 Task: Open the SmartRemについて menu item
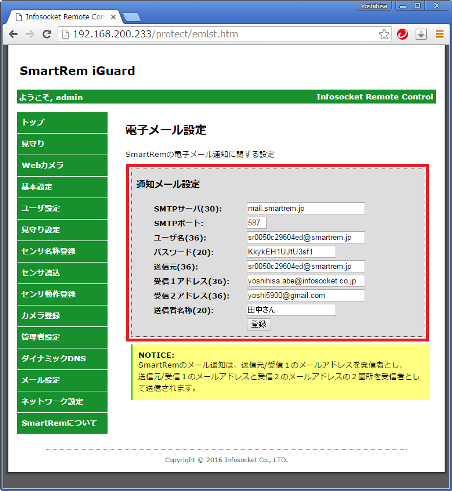point(62,423)
